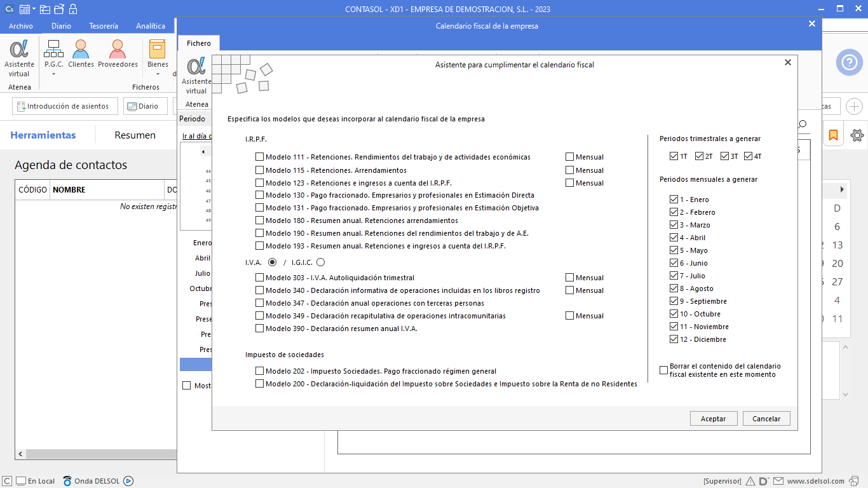
Task: Click the orange bookmark icon
Action: click(x=833, y=135)
